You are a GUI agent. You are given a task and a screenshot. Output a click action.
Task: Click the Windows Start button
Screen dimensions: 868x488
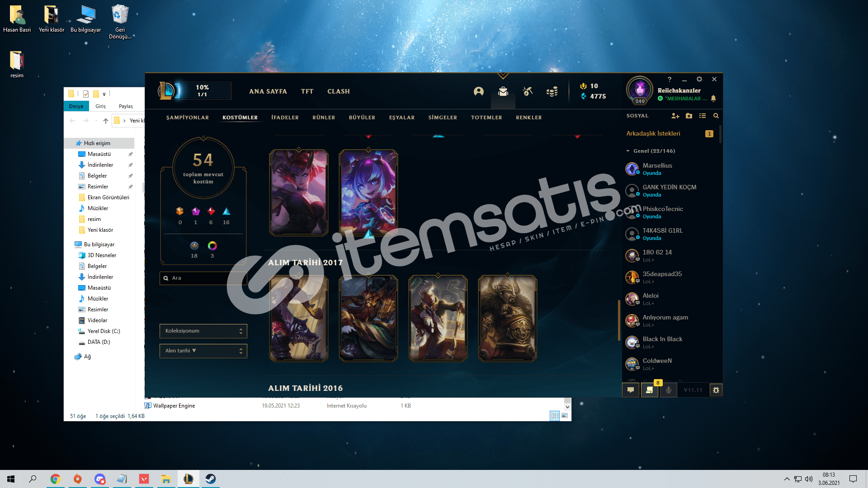point(11,479)
